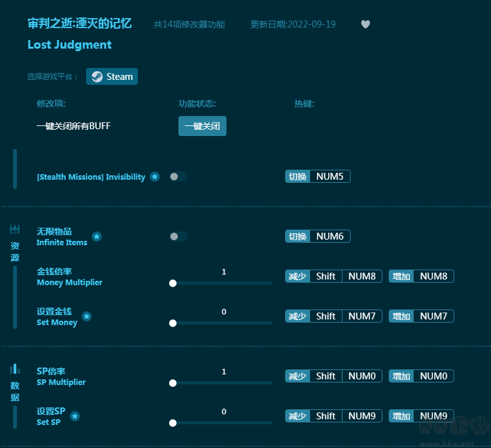The image size is (491, 448).
Task: Click the Set SP slider handle
Action: tap(173, 423)
